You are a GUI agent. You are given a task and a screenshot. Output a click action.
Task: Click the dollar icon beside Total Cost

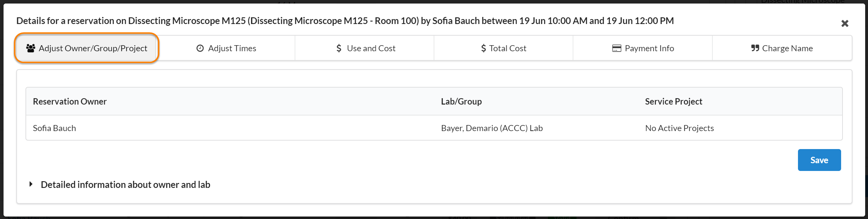(x=484, y=48)
